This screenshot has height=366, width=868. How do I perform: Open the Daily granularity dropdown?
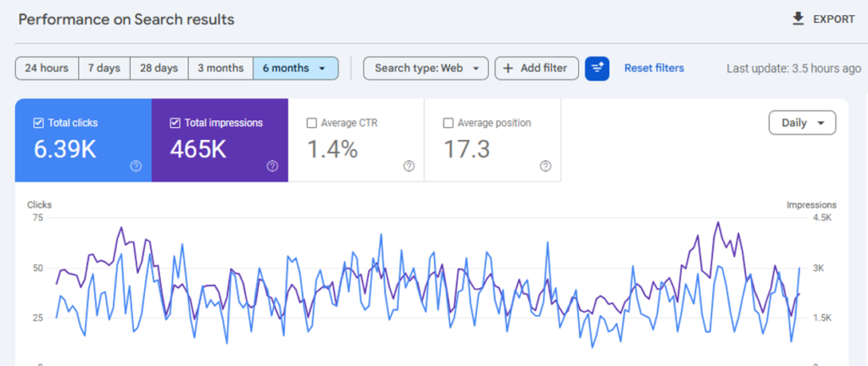tap(802, 123)
